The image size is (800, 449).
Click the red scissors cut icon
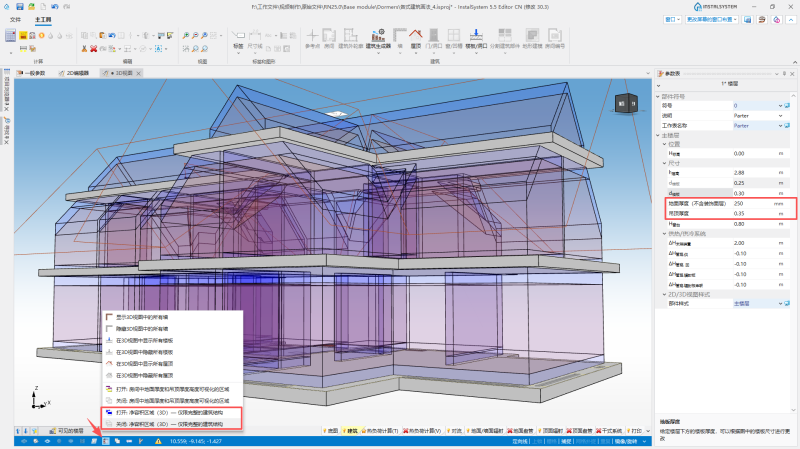[84, 48]
